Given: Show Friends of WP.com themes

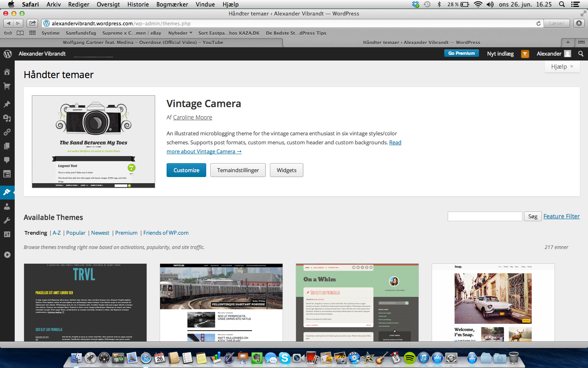Looking at the screenshot, I should 166,233.
